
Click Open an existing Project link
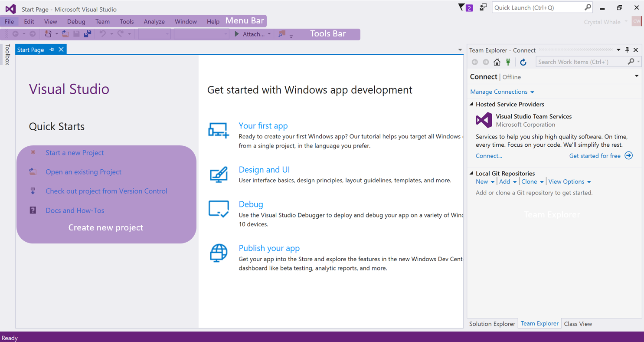pos(84,172)
